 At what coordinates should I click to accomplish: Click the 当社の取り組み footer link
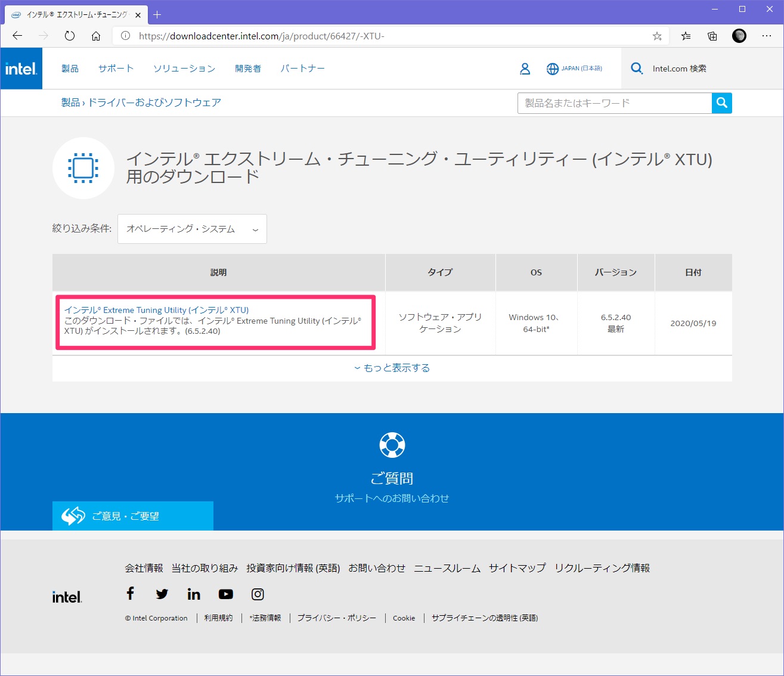(x=204, y=568)
